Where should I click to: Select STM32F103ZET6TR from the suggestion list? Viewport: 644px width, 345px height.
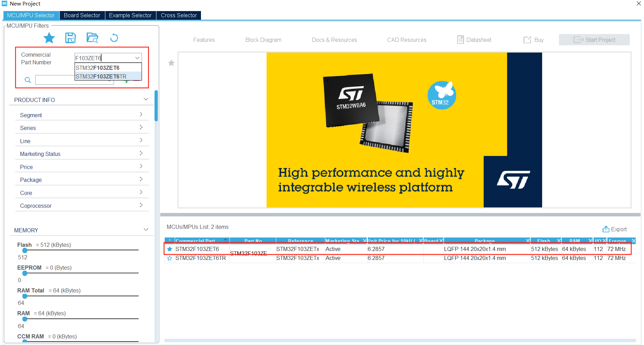(x=108, y=76)
